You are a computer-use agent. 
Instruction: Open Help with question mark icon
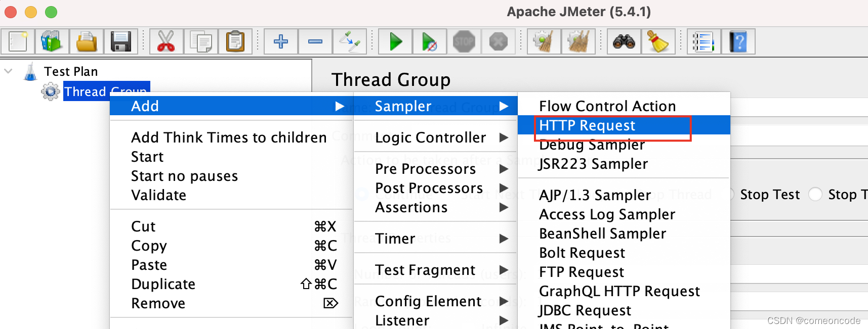pos(738,41)
